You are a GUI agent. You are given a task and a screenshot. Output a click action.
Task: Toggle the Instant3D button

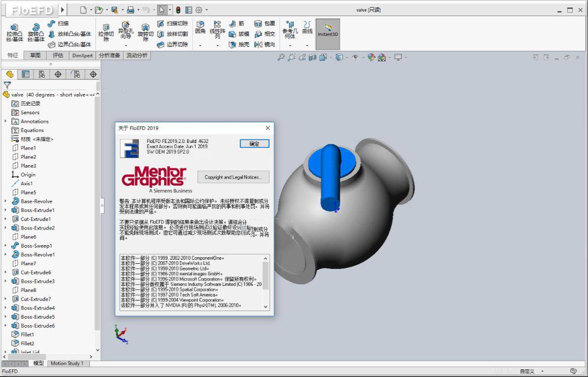click(328, 34)
